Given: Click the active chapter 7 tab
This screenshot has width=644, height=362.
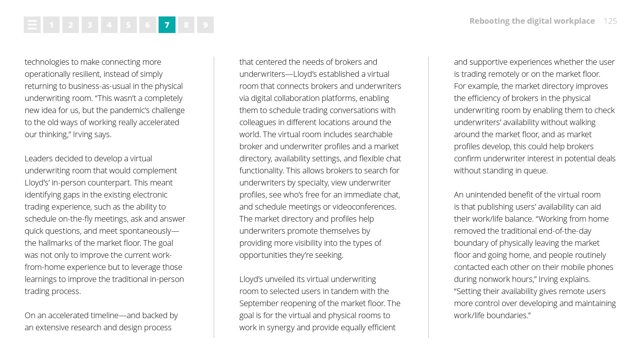Looking at the screenshot, I should point(167,25).
